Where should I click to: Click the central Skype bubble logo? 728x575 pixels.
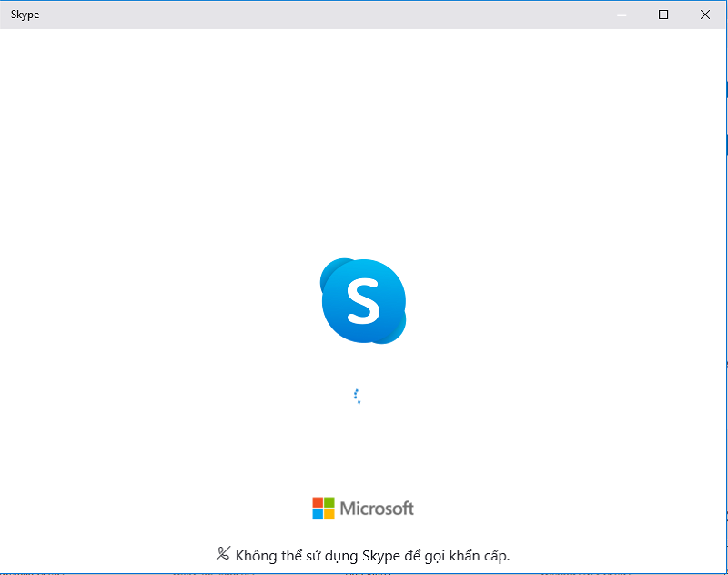364,302
